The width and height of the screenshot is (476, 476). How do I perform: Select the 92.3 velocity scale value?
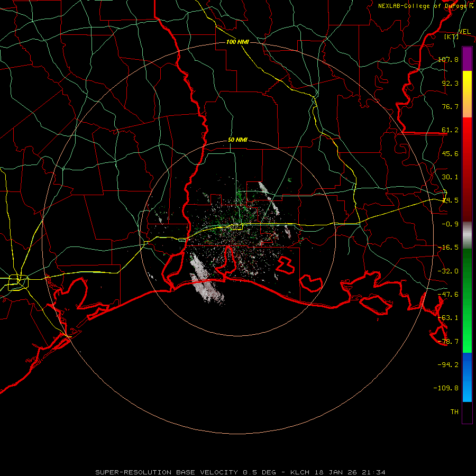450,83
